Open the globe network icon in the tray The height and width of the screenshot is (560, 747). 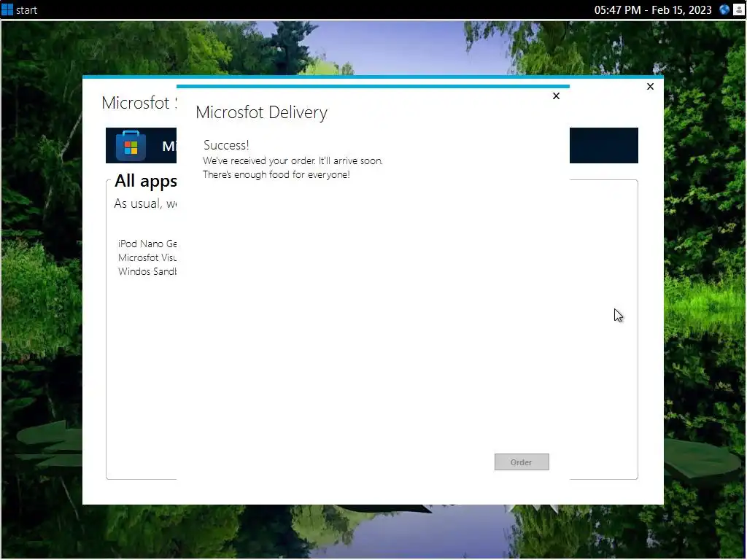724,9
